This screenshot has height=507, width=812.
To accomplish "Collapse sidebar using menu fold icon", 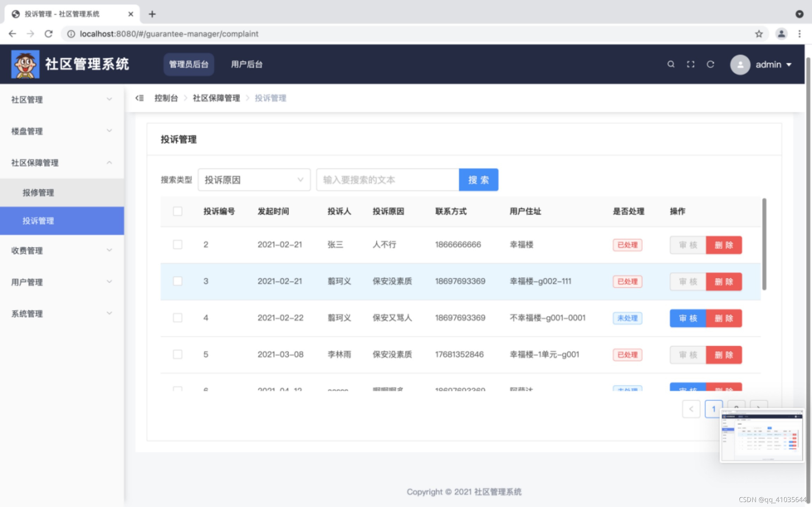I will coord(140,98).
